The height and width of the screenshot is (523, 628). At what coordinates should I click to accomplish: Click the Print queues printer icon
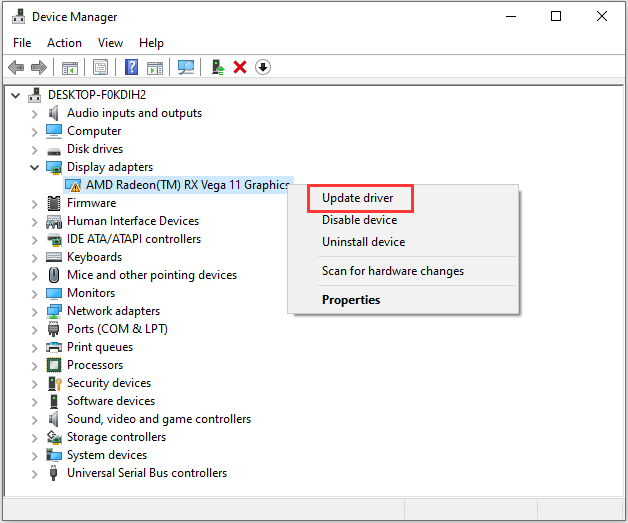point(54,347)
